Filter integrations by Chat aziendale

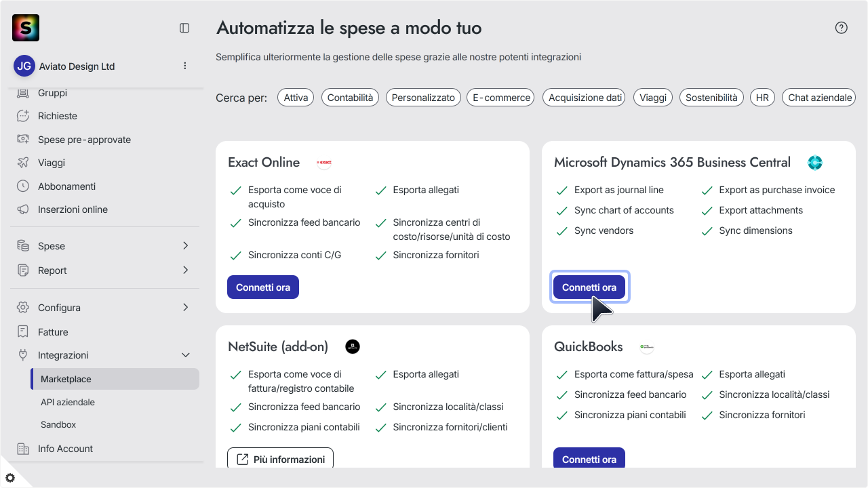819,98
